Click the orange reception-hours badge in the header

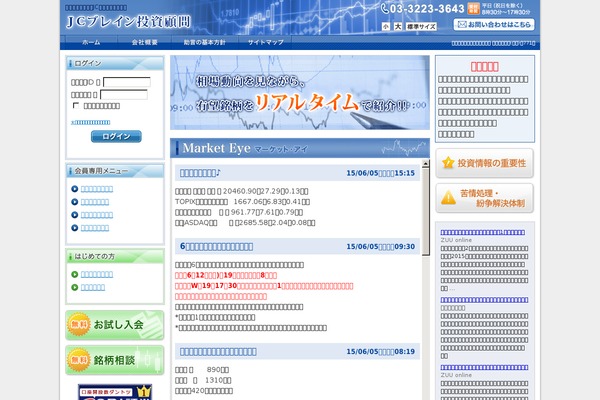tap(473, 8)
